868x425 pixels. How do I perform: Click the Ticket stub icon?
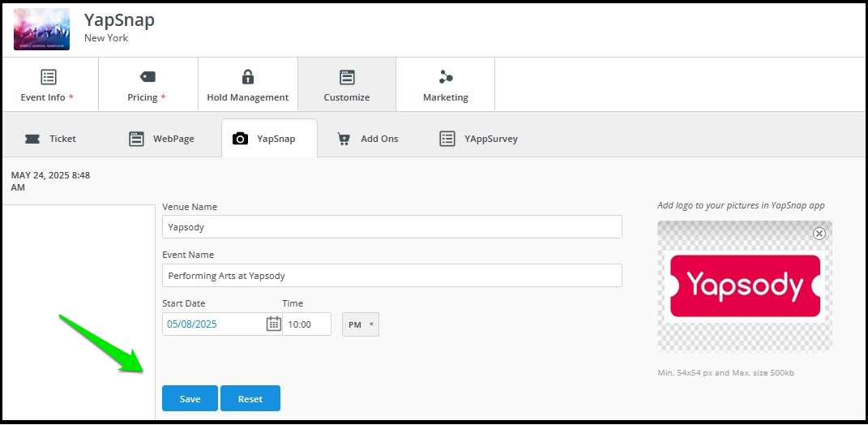(32, 139)
